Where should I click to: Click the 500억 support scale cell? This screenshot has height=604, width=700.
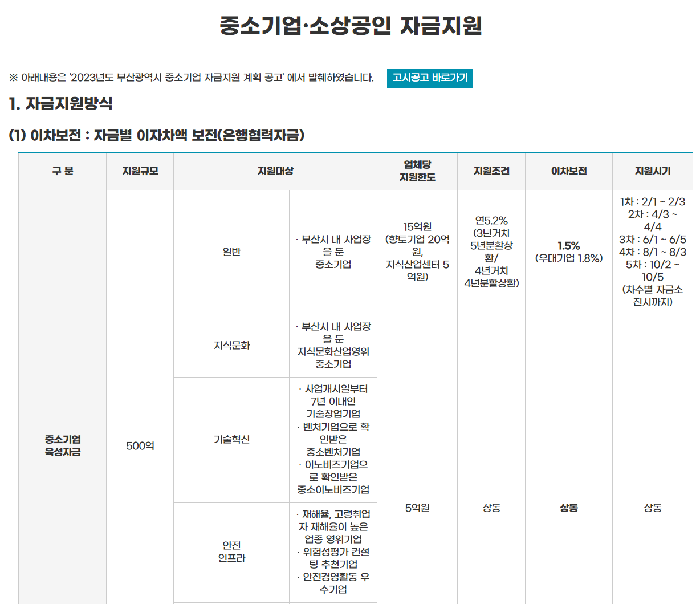(x=139, y=446)
